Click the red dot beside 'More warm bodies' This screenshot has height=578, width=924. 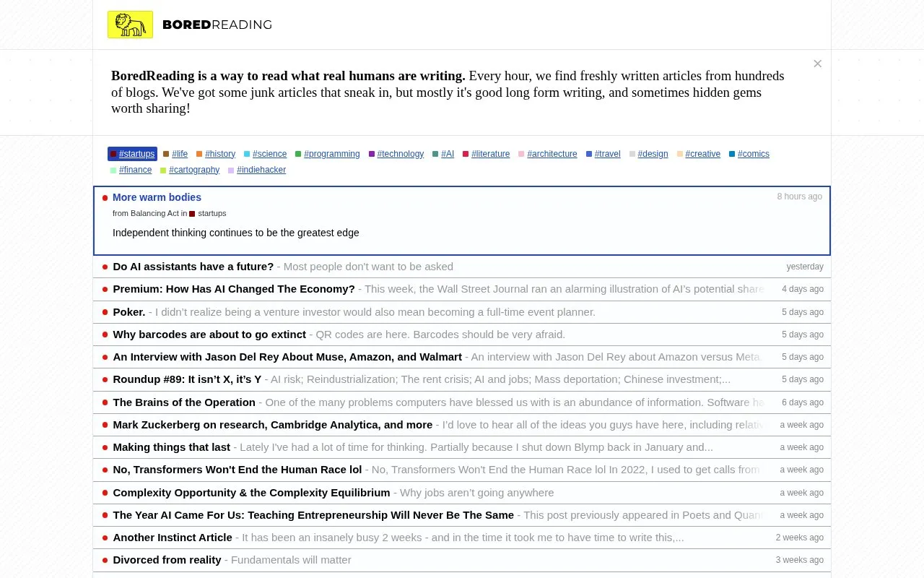coord(105,198)
